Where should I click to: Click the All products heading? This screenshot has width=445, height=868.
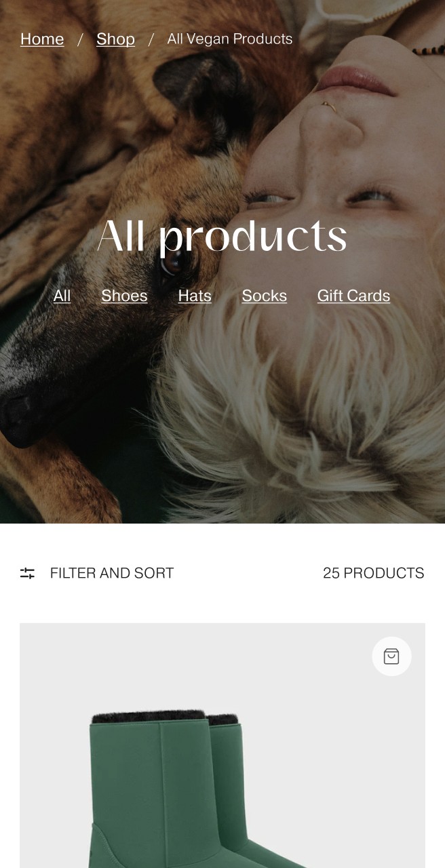point(222,237)
